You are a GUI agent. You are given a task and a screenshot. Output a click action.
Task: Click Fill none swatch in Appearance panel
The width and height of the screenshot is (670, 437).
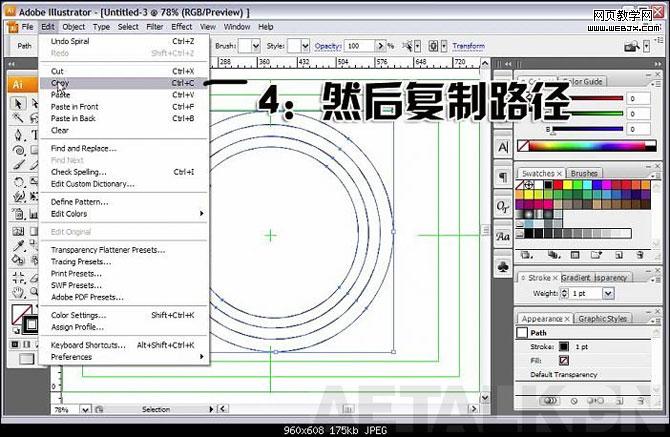click(x=564, y=361)
